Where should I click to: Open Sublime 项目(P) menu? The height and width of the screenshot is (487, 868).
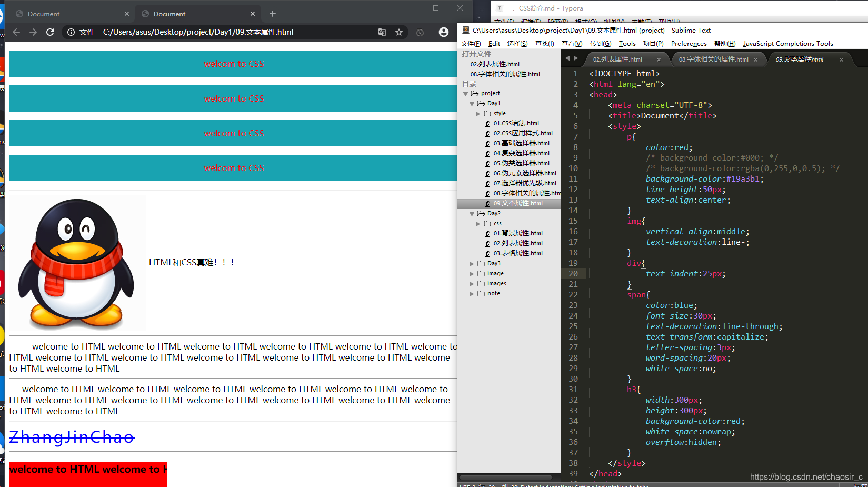click(x=653, y=44)
